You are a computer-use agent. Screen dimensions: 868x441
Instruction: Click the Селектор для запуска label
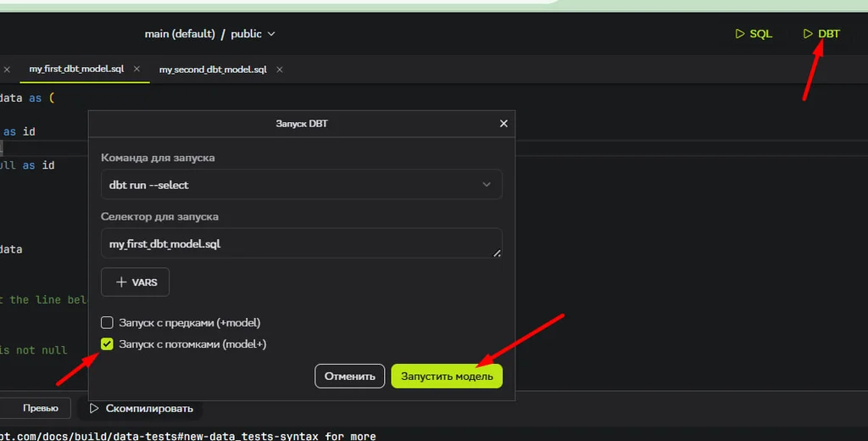[x=159, y=216]
